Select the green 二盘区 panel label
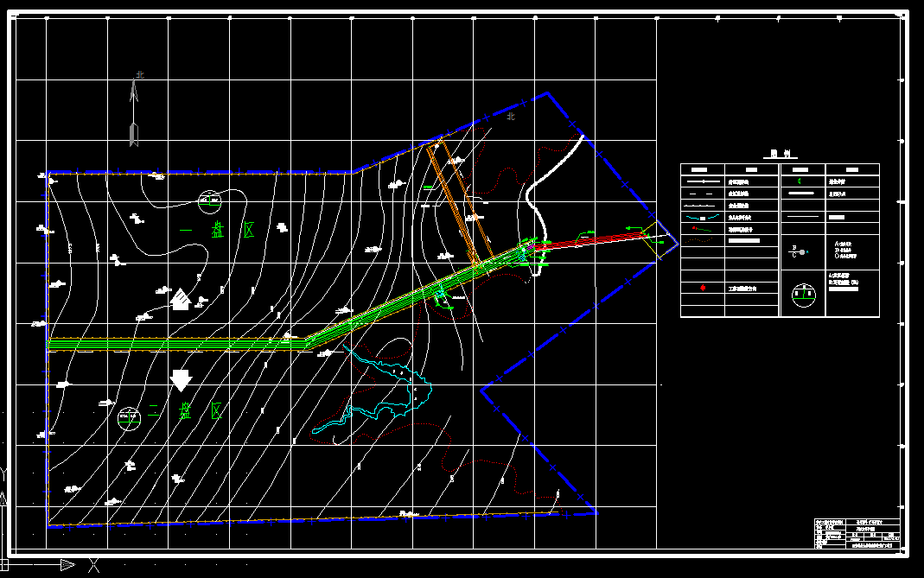The image size is (924, 578). point(184,410)
